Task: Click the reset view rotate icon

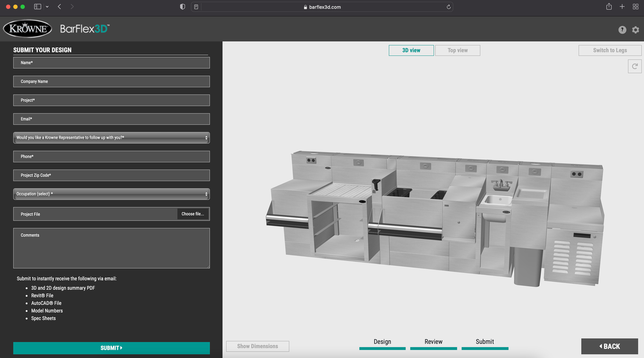Action: click(x=634, y=66)
